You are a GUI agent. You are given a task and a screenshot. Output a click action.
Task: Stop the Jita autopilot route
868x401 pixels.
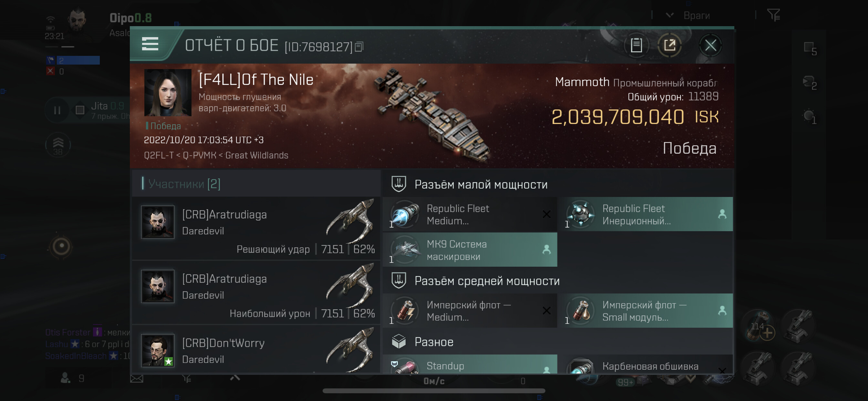(80, 110)
